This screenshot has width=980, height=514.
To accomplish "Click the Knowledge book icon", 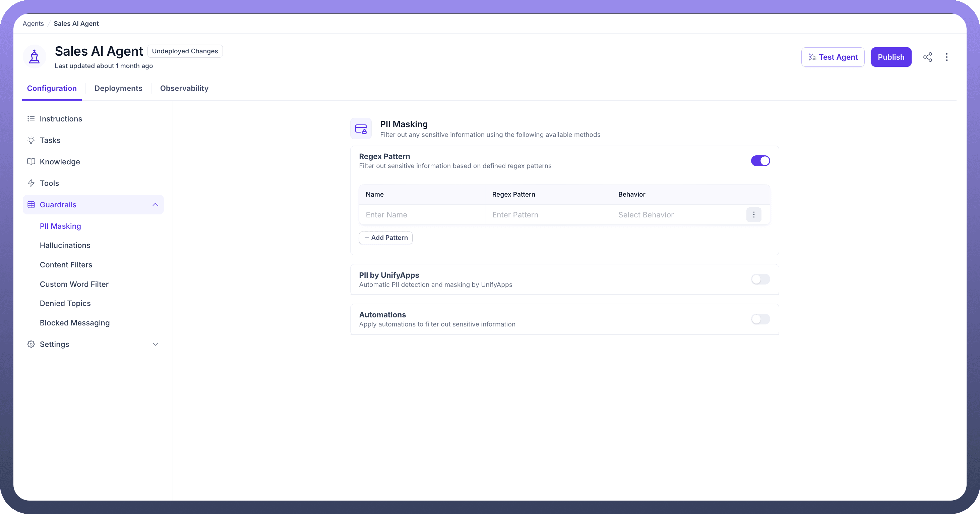I will (31, 162).
